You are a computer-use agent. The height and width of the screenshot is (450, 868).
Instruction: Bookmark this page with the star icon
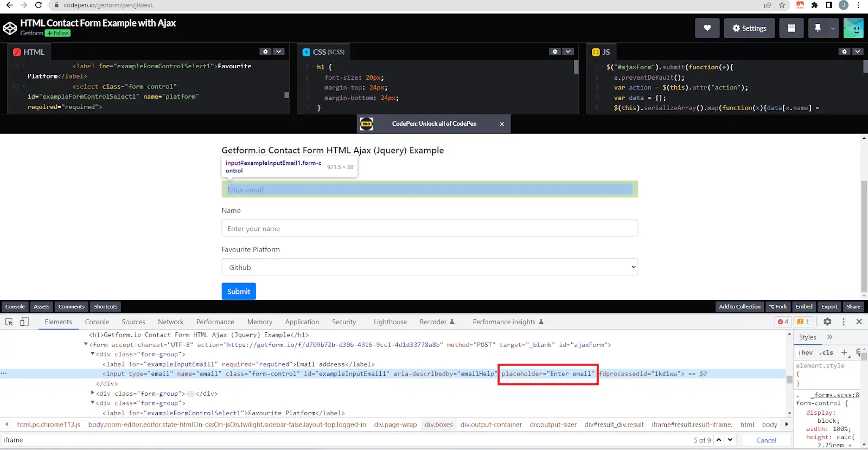tap(782, 5)
